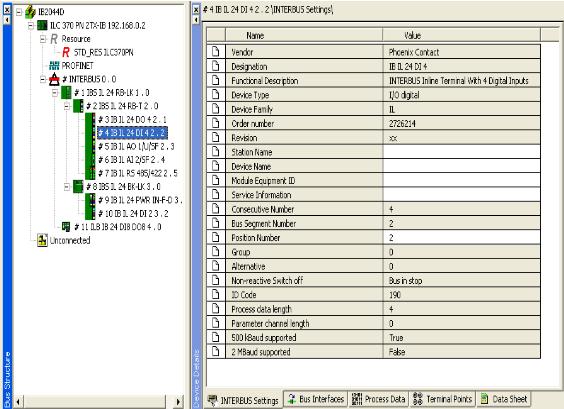
Task: Open the Bus Interfaces tab
Action: [x=317, y=399]
